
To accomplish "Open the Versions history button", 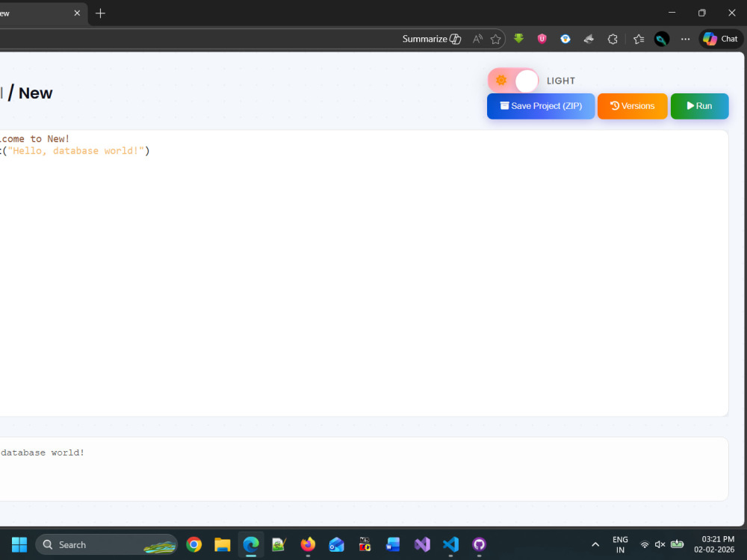I will point(632,106).
